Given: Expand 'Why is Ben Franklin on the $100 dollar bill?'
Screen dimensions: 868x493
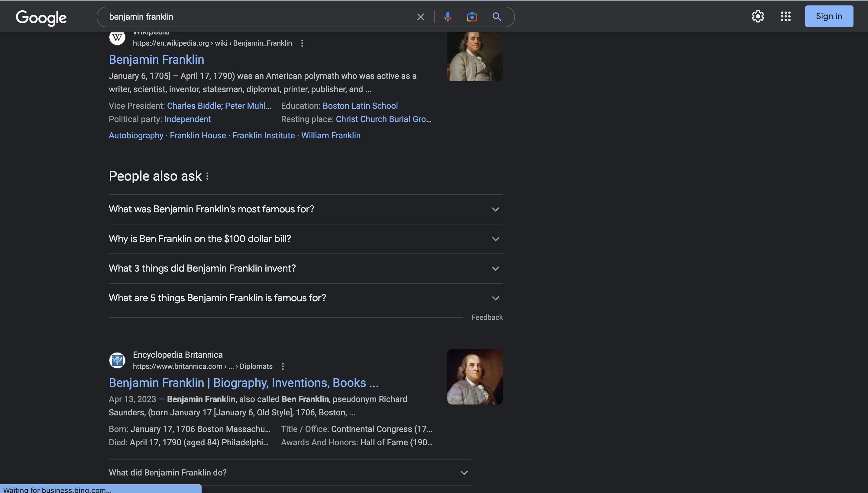Looking at the screenshot, I should click(495, 239).
